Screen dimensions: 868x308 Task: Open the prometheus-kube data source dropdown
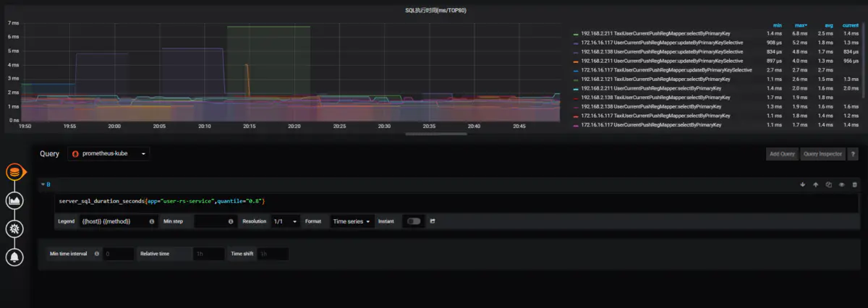pyautogui.click(x=110, y=154)
